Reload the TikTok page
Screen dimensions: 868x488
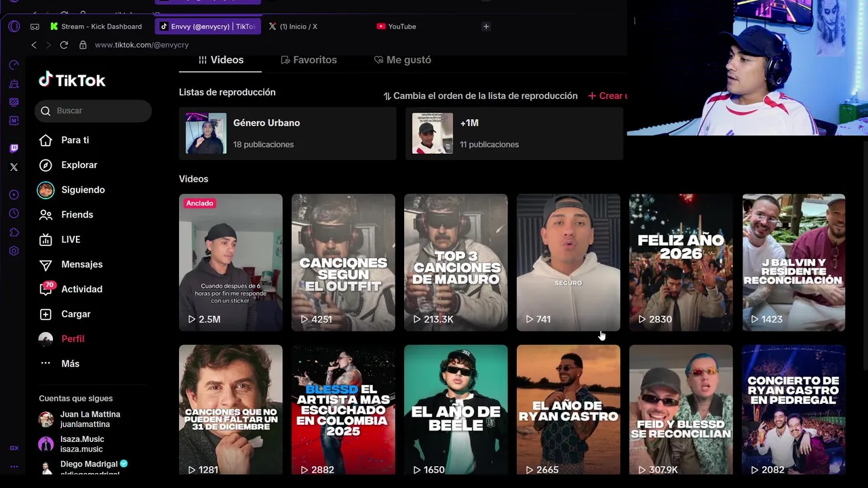click(x=64, y=45)
